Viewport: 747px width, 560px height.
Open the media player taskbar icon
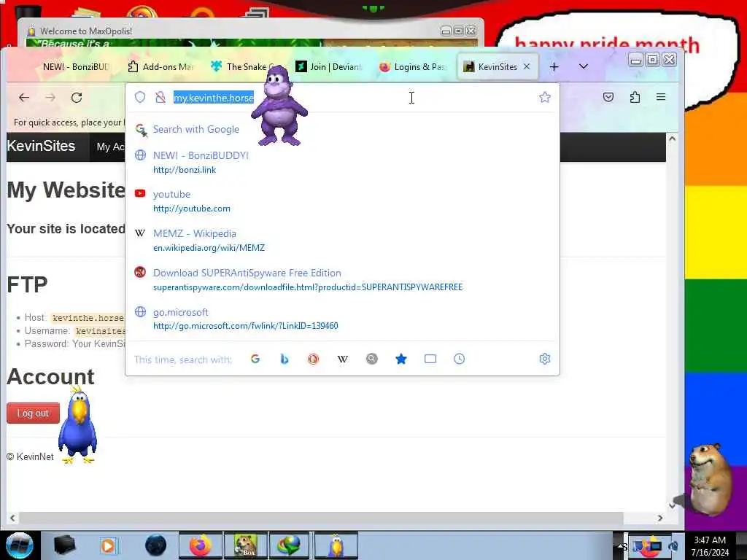(108, 545)
